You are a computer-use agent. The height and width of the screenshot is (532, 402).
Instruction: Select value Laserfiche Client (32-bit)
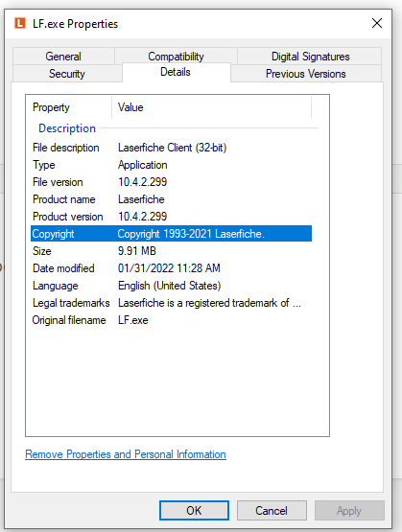tap(172, 148)
